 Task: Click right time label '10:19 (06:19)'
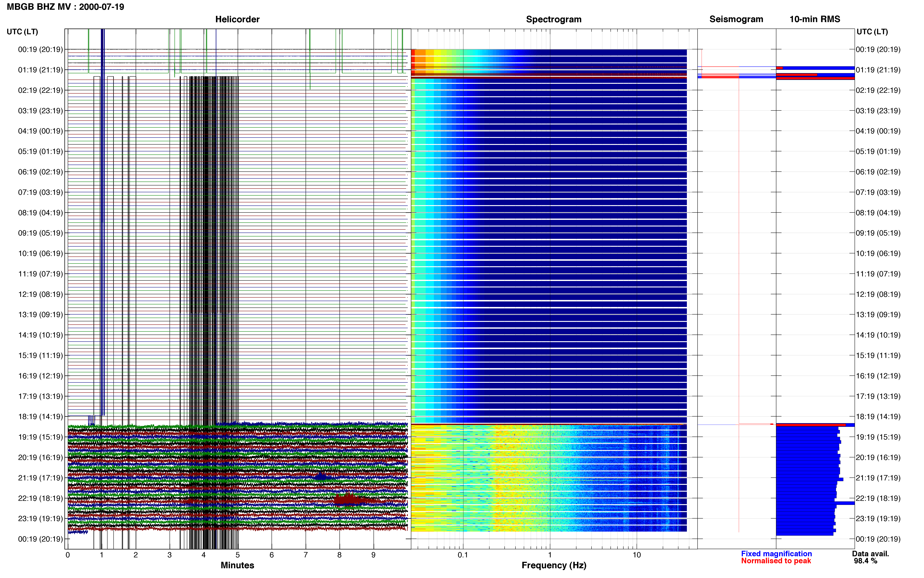point(878,253)
